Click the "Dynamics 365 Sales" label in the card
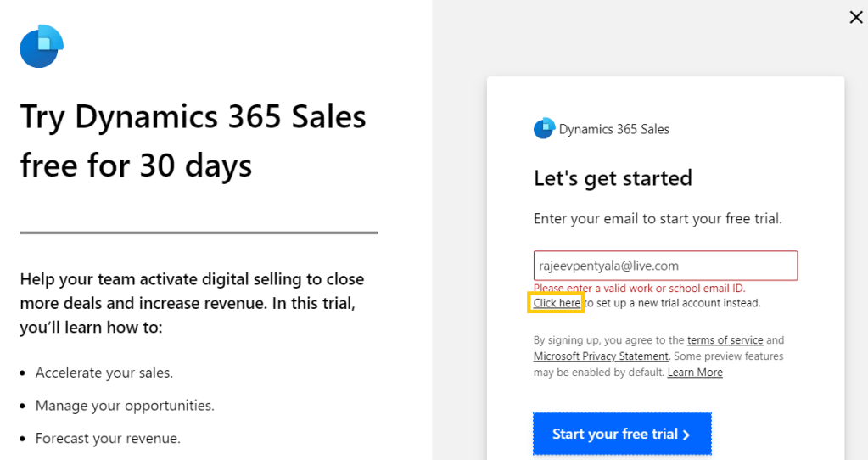The image size is (868, 460). tap(614, 129)
